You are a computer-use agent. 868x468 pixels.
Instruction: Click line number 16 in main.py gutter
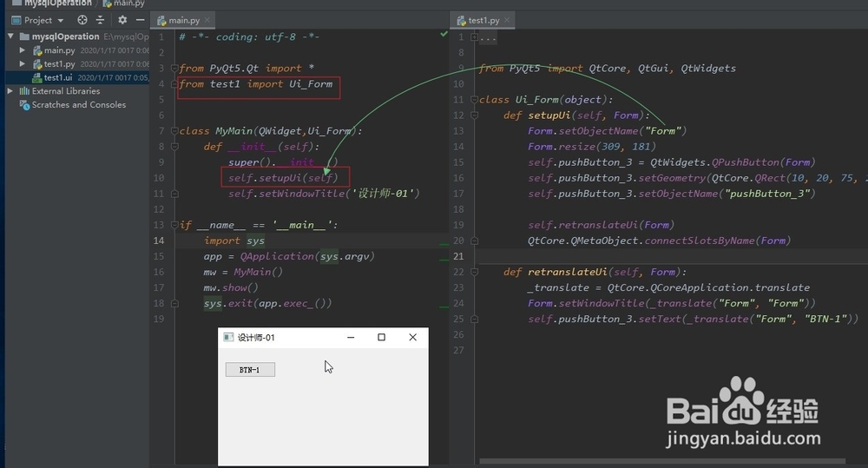click(159, 272)
